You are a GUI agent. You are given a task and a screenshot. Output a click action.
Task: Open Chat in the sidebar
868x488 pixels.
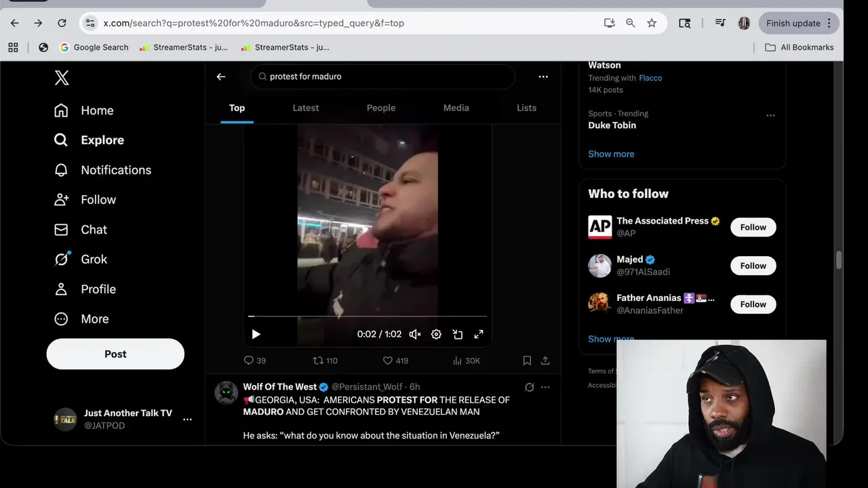pos(81,230)
